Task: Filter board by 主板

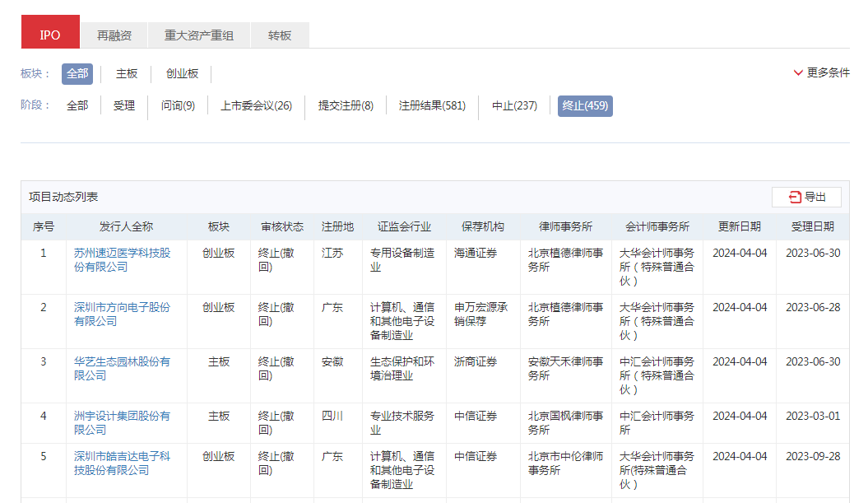Action: [127, 74]
